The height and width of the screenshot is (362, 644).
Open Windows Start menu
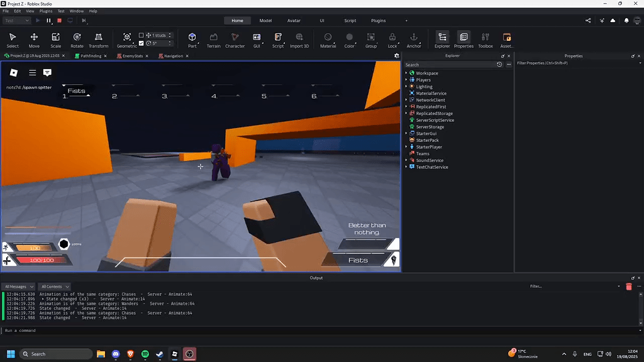[11, 354]
